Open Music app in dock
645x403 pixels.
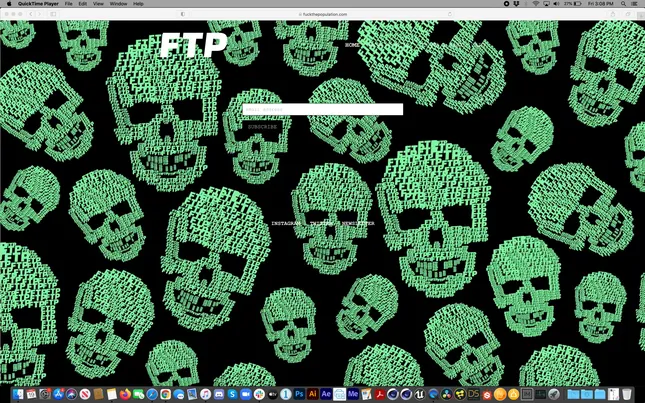(x=205, y=394)
